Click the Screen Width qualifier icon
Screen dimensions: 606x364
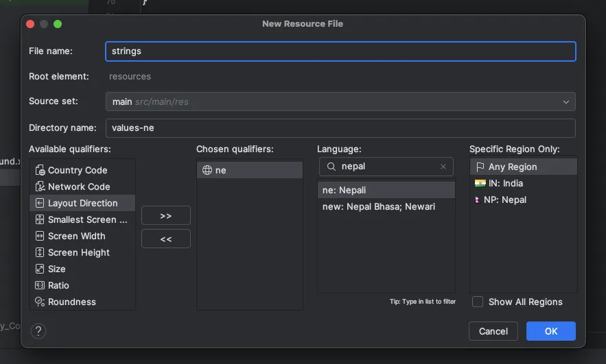[40, 236]
